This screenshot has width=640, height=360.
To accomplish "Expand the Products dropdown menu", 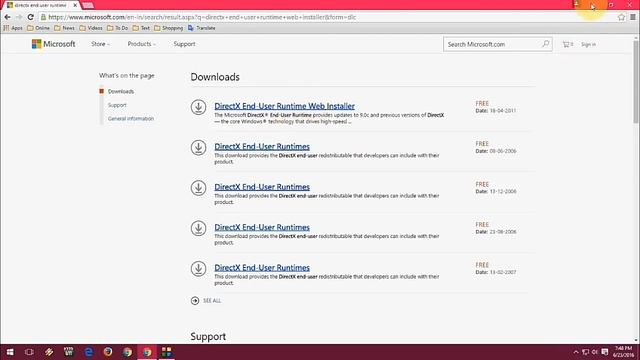I will click(141, 44).
